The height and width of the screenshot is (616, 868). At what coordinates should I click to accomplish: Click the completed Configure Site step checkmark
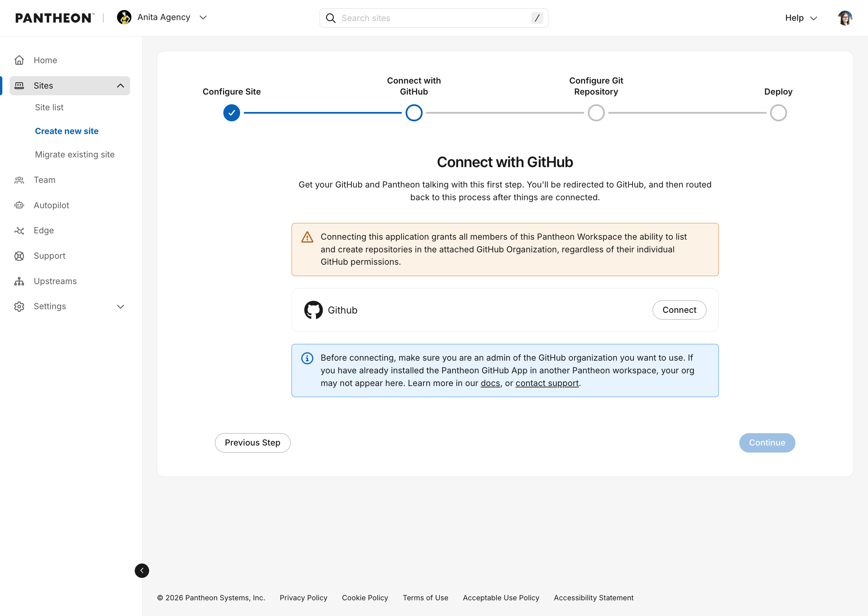pyautogui.click(x=232, y=113)
